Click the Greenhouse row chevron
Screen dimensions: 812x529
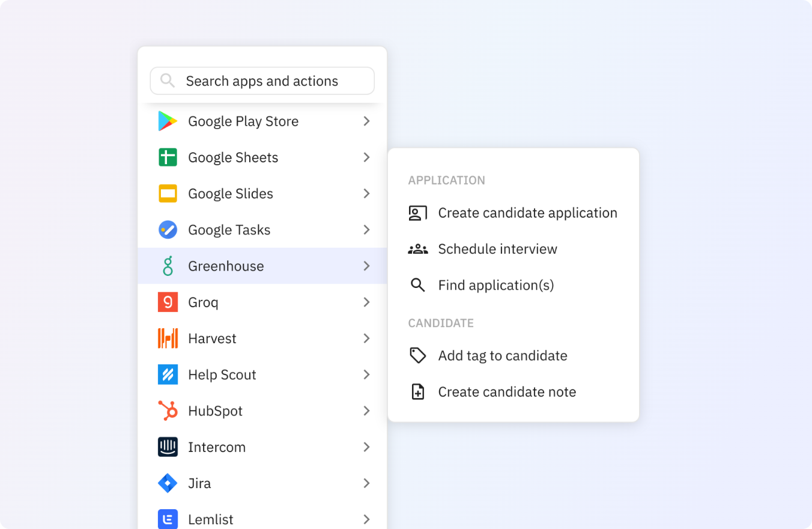click(366, 266)
